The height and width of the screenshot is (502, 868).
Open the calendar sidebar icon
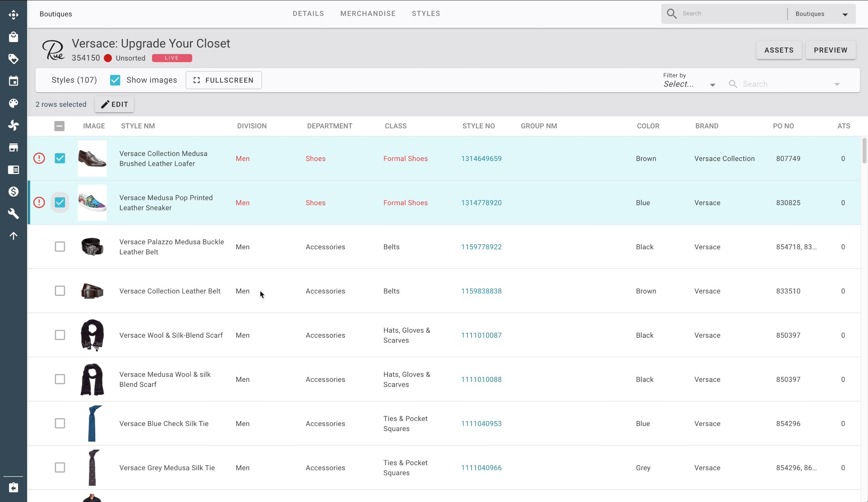pyautogui.click(x=14, y=81)
